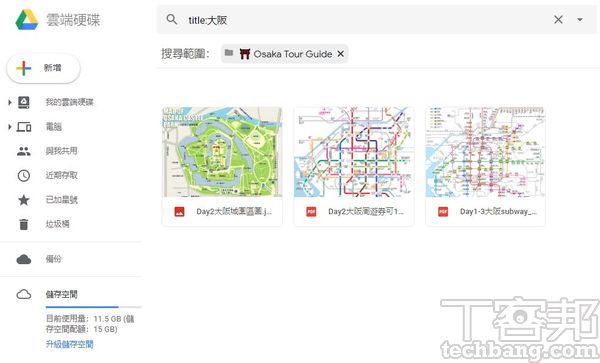Screen dimensions: 600x363
Task: Click the Osaka Tour Guide folder chip
Action: (284, 54)
